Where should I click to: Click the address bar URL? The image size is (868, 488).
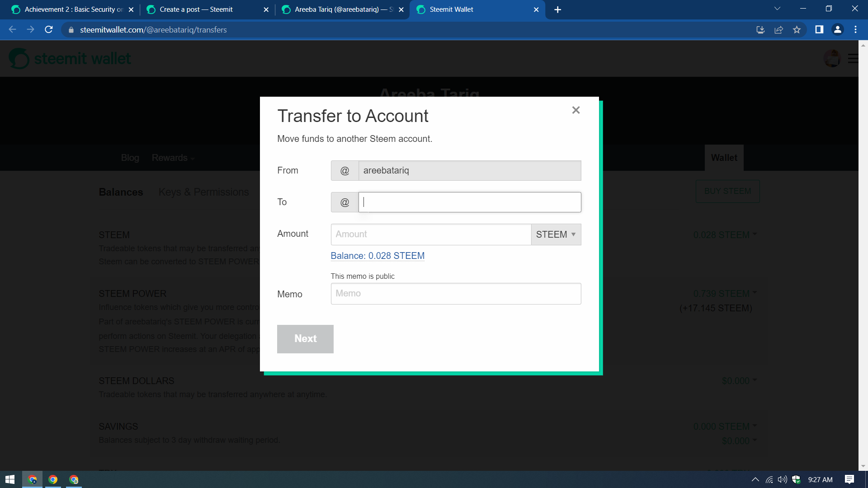(x=153, y=30)
